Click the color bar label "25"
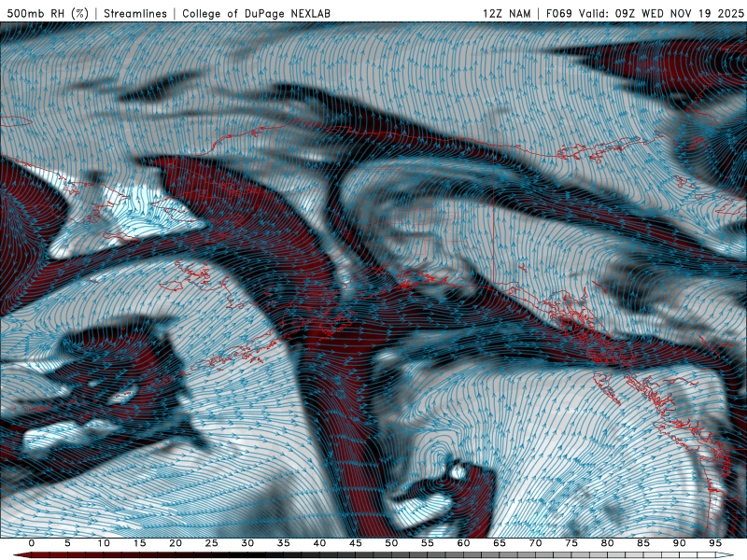Viewport: 747px width, 560px height. (212, 543)
